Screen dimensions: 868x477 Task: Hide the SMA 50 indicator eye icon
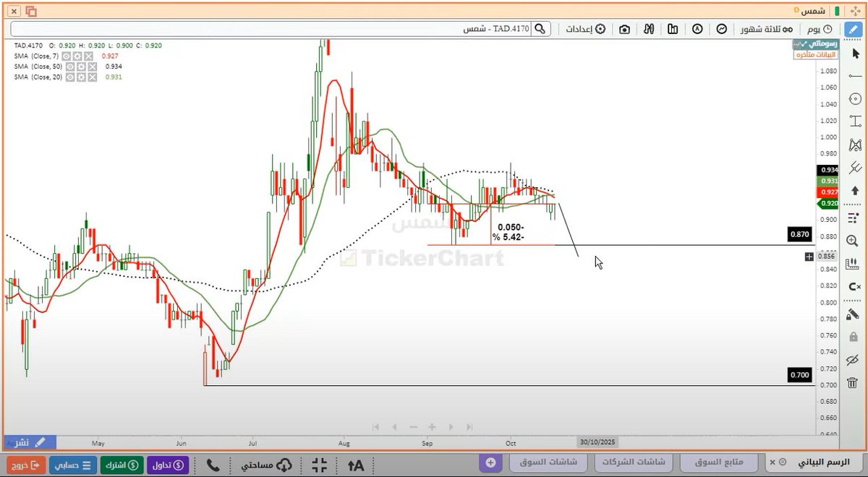point(70,66)
